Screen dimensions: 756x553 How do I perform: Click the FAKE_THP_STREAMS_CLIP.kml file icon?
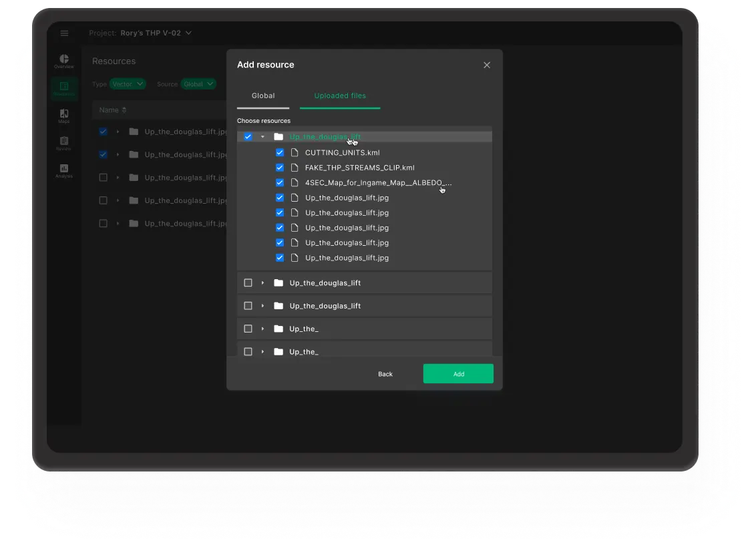(x=295, y=168)
